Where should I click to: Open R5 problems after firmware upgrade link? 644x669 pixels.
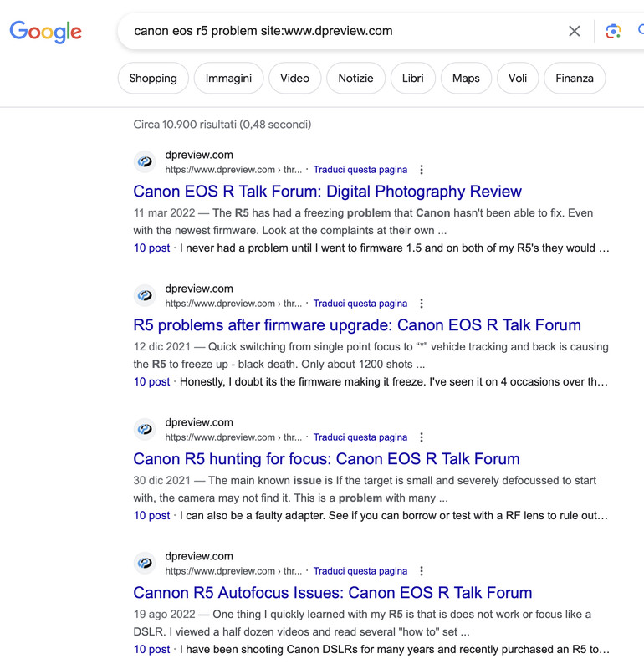click(x=357, y=325)
